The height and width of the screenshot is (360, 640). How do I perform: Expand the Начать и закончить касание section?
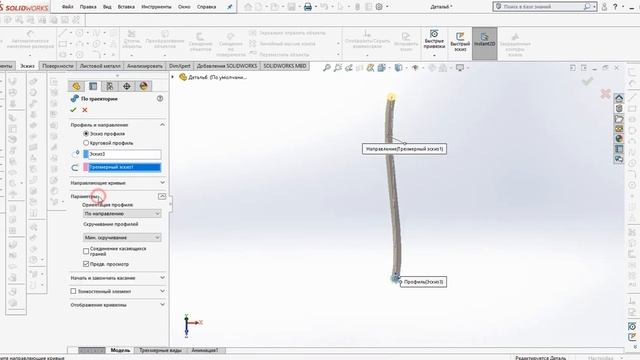tap(162, 278)
